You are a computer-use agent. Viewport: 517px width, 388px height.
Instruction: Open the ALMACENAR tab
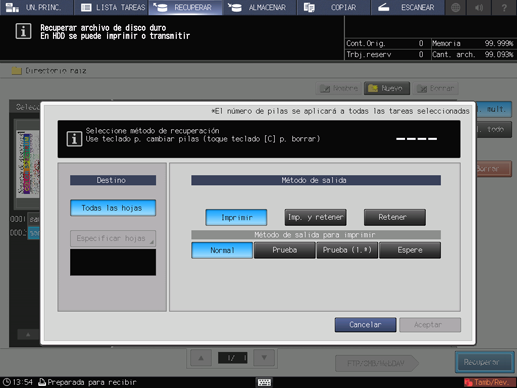tap(260, 7)
